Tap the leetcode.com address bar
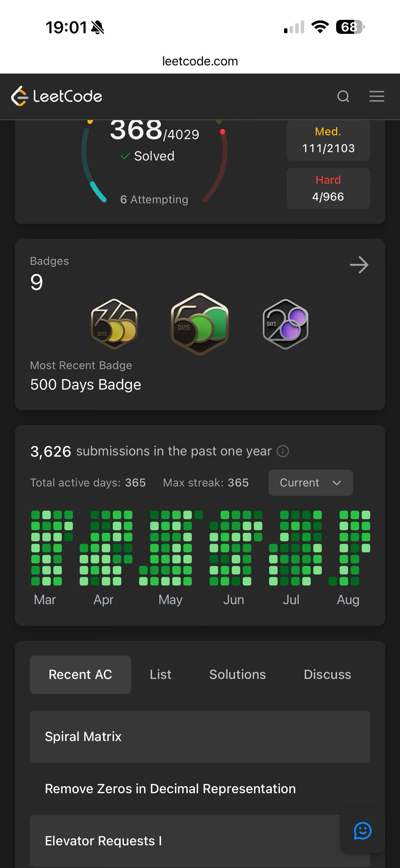400x868 pixels. (200, 61)
